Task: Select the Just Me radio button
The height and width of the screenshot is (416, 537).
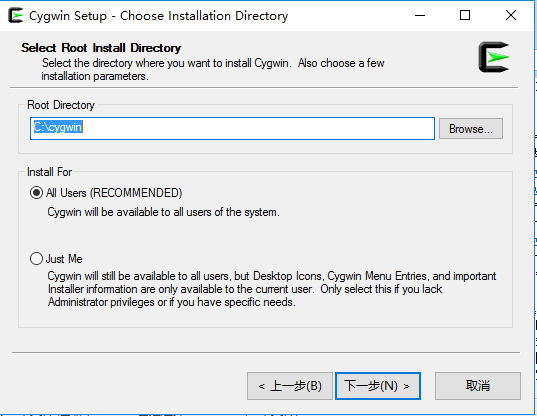Action: [x=36, y=259]
